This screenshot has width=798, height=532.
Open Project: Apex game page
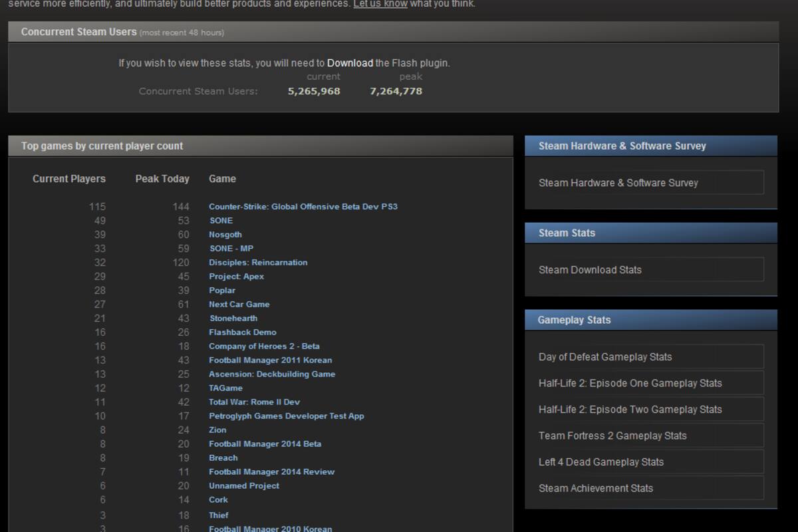pyautogui.click(x=236, y=277)
